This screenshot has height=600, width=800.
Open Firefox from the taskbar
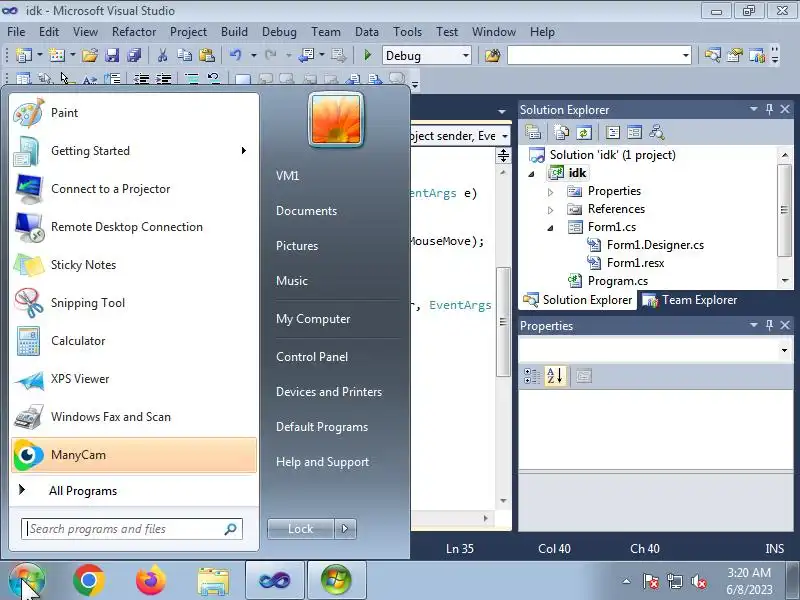pos(151,580)
